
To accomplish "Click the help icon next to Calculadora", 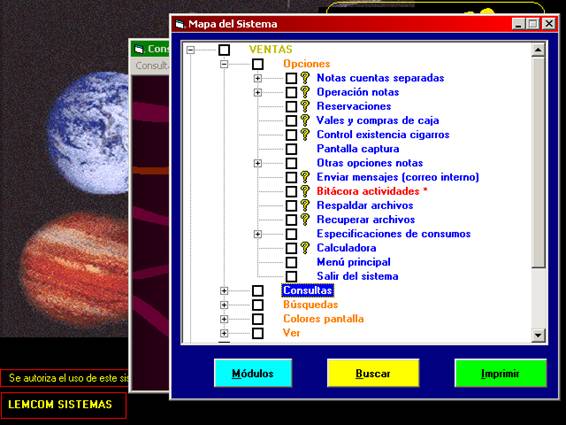I will (x=305, y=247).
